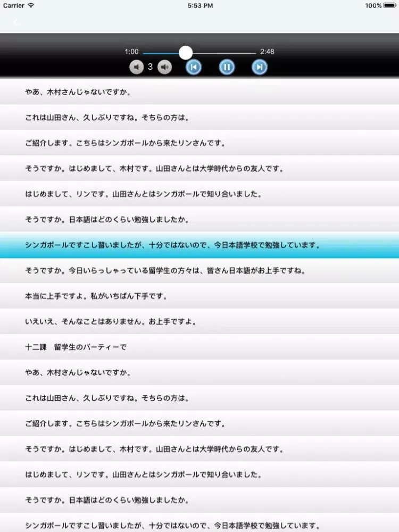This screenshot has height=532, width=399.
Task: Click the grey unplayed part of the progress bar
Action: coord(225,53)
